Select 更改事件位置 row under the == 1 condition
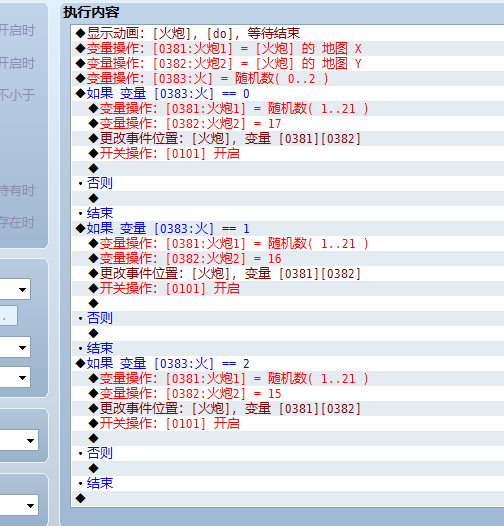The height and width of the screenshot is (526, 504). [x=288, y=273]
